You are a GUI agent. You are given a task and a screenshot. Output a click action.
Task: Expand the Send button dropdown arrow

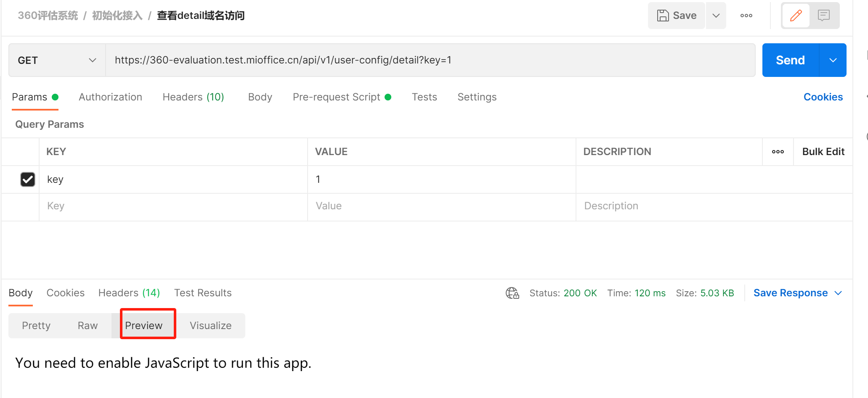(833, 60)
